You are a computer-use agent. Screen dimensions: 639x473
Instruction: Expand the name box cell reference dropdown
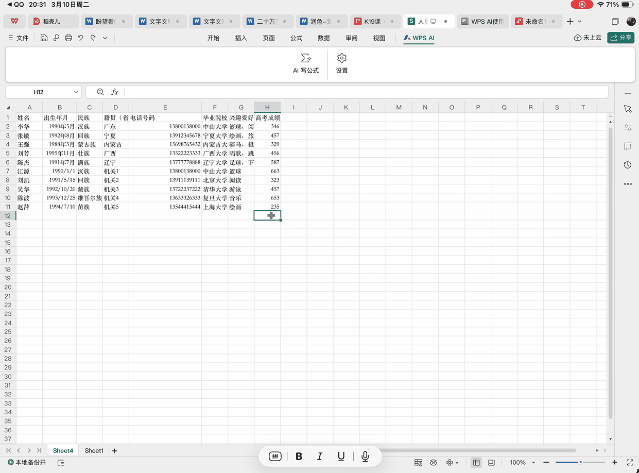(76, 91)
